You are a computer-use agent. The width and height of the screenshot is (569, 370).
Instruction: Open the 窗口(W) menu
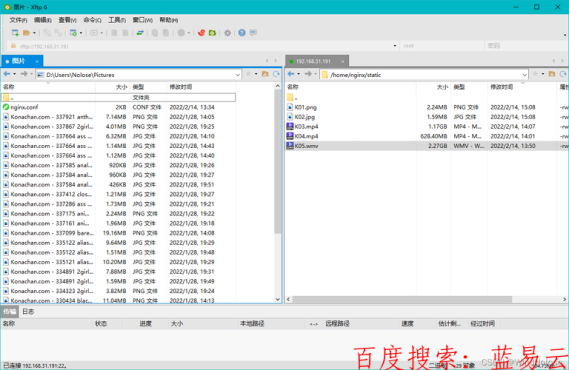143,20
